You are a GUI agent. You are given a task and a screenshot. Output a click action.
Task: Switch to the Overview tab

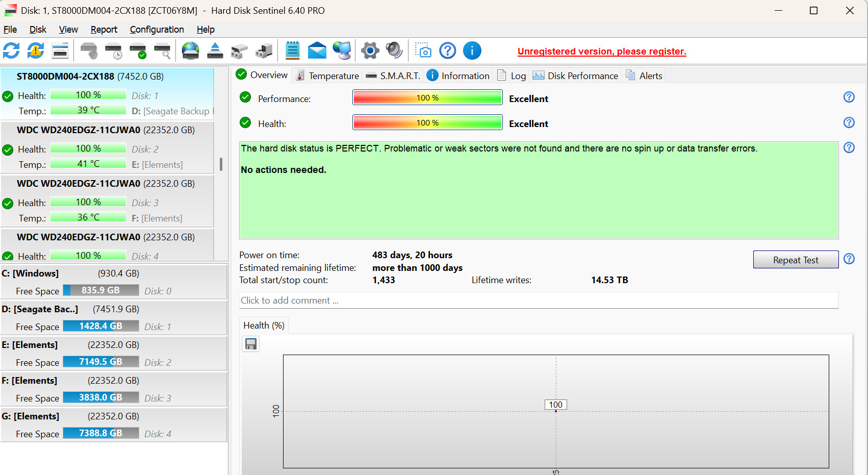click(262, 75)
